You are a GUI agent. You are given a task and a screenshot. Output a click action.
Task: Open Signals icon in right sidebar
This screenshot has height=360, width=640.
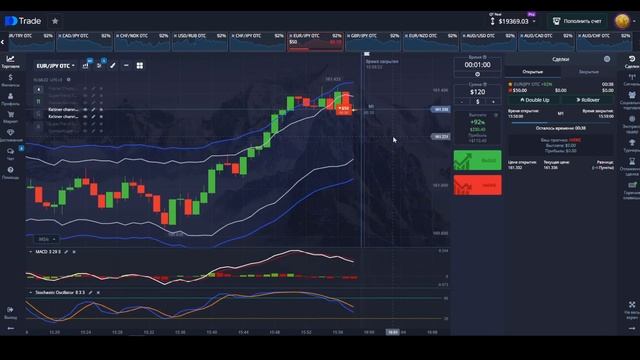click(631, 80)
